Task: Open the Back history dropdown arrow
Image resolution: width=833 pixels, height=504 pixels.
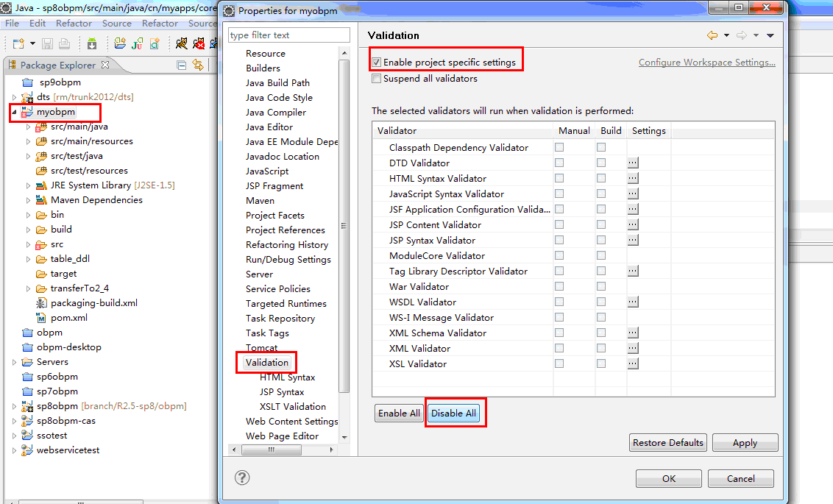Action: pyautogui.click(x=727, y=35)
